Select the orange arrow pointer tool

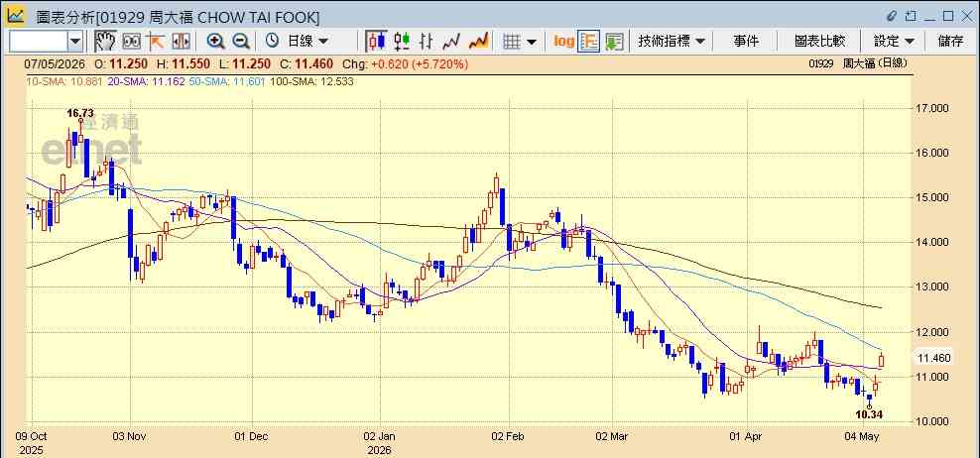coord(155,42)
